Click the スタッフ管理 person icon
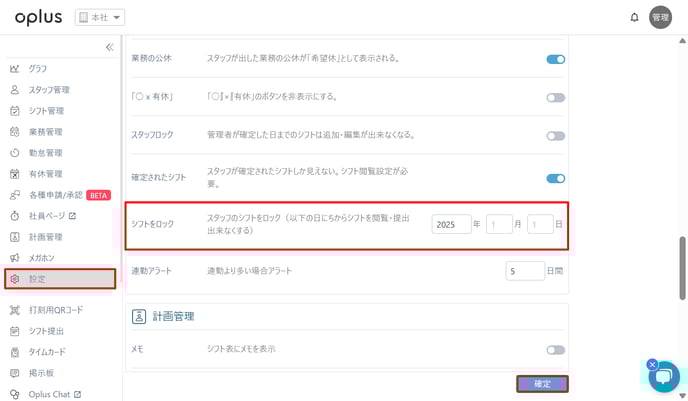This screenshot has height=401, width=688. (x=15, y=90)
